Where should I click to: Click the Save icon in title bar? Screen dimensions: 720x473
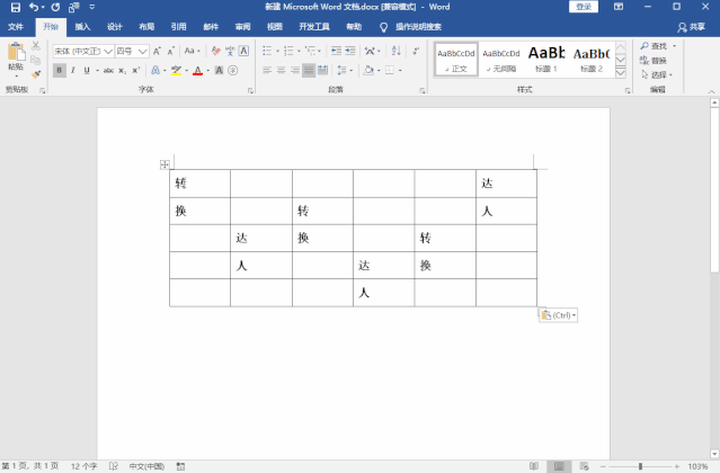point(15,7)
